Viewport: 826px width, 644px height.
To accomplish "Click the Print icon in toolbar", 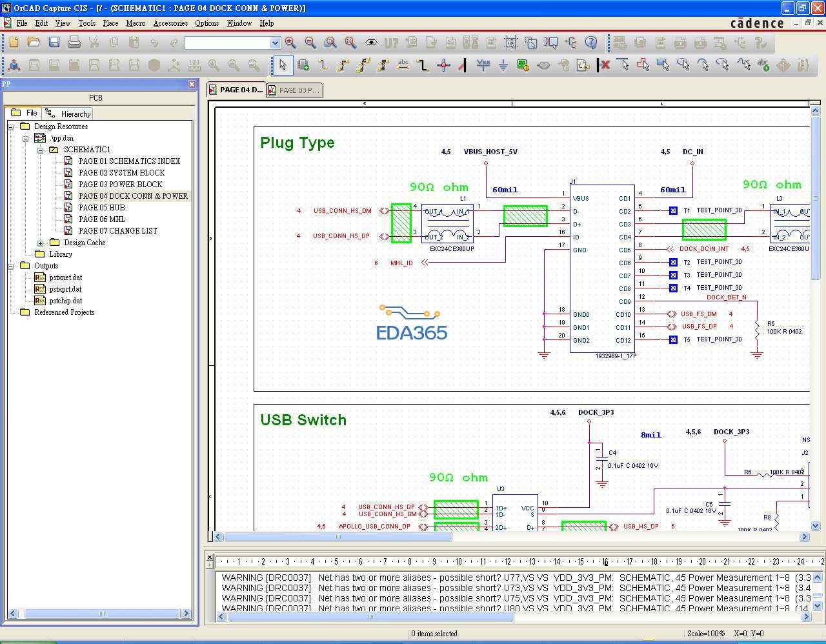I will coord(74,43).
